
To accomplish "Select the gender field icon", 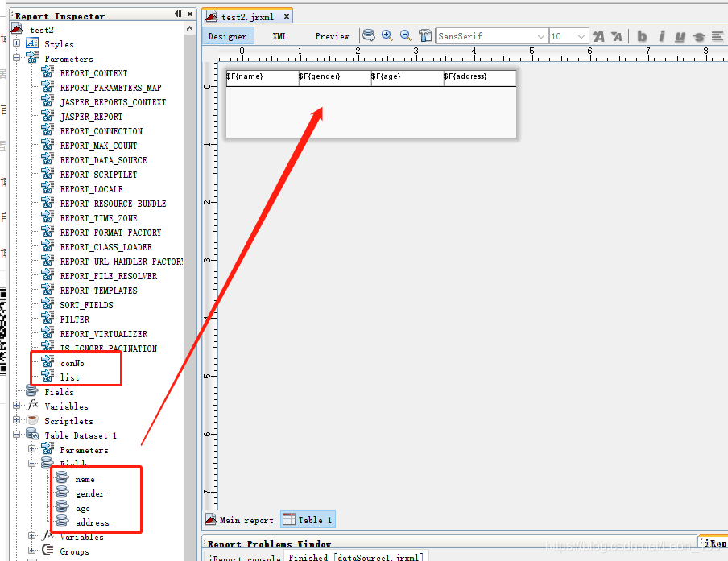I will tap(63, 492).
